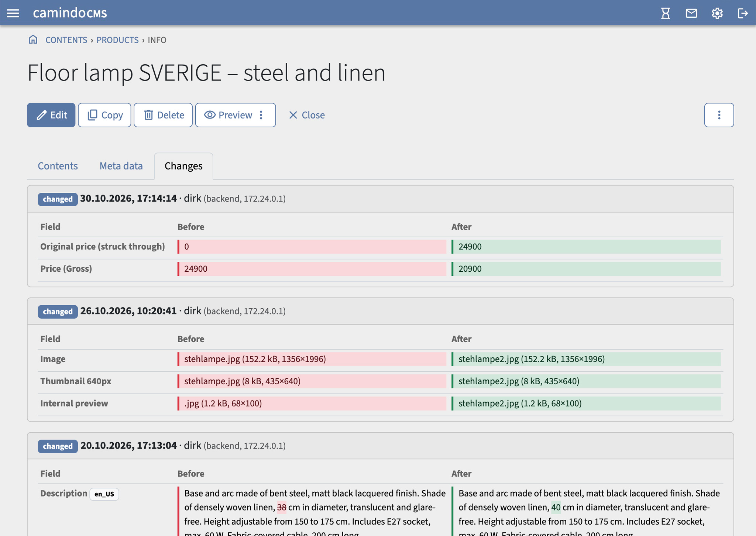This screenshot has height=536, width=756.
Task: Open the Preview options three-dot dropdown
Action: [x=261, y=115]
